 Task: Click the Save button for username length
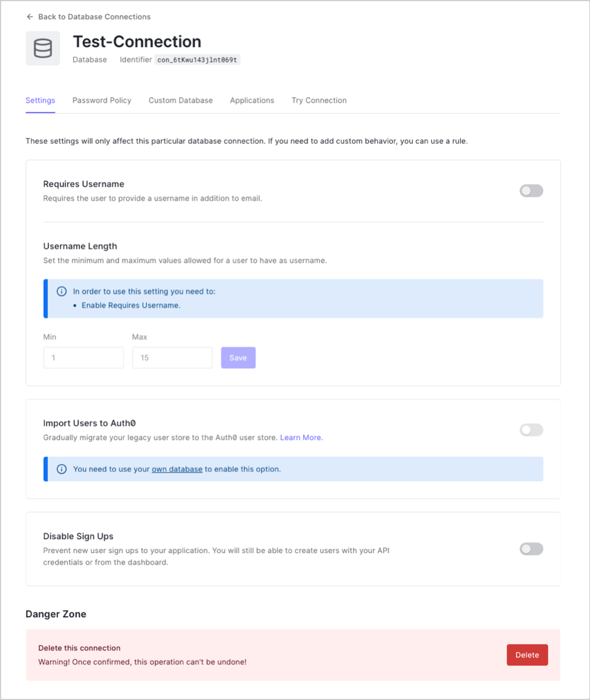tap(238, 358)
